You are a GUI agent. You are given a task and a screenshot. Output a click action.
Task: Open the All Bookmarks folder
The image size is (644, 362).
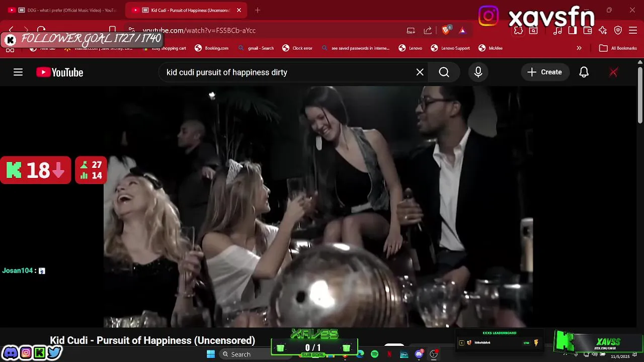(x=618, y=48)
